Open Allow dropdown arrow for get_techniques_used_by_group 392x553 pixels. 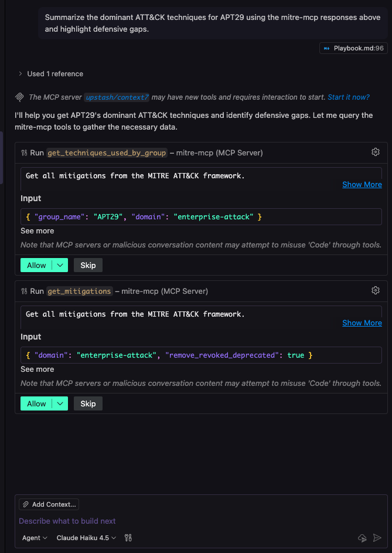(x=60, y=265)
